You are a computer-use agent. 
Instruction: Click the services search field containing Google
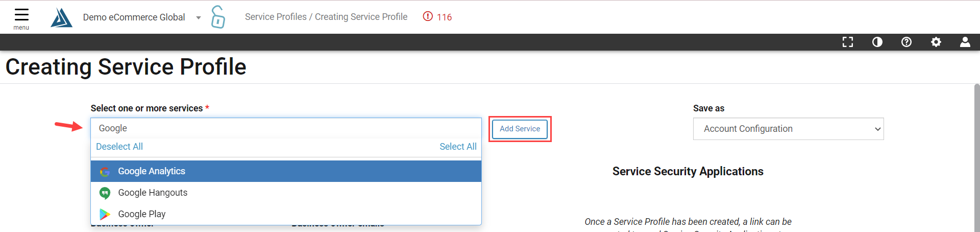(x=286, y=128)
